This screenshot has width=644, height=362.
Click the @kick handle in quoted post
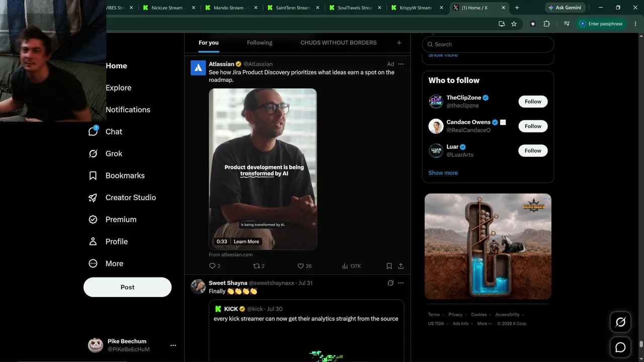click(255, 309)
